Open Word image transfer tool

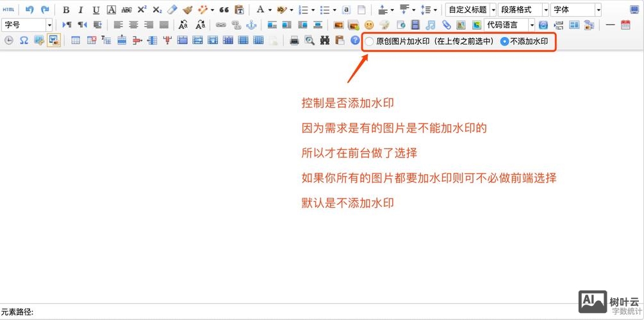[54, 40]
